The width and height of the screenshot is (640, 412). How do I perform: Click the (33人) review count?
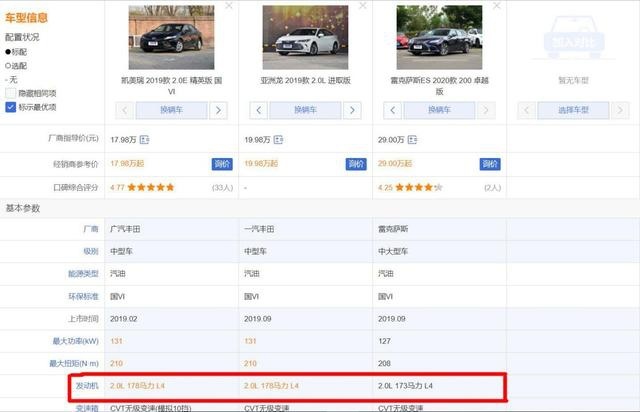222,188
